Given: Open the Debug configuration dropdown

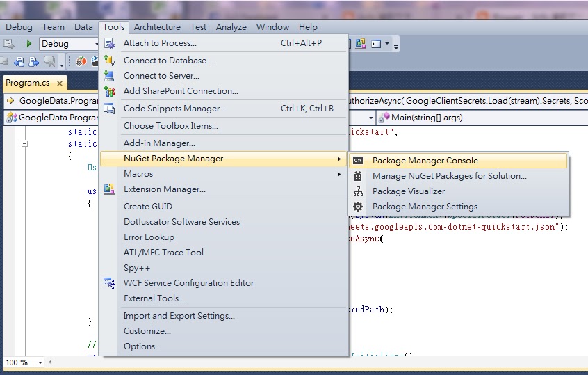Looking at the screenshot, I should coord(97,44).
